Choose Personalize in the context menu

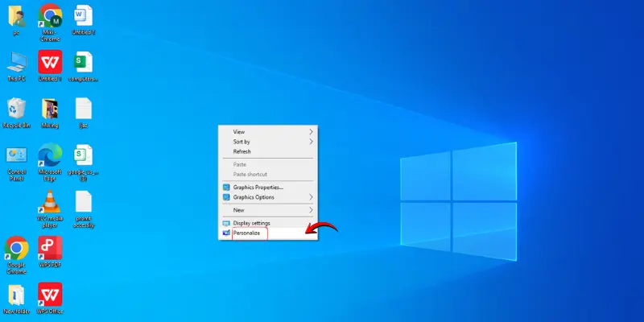(268, 233)
